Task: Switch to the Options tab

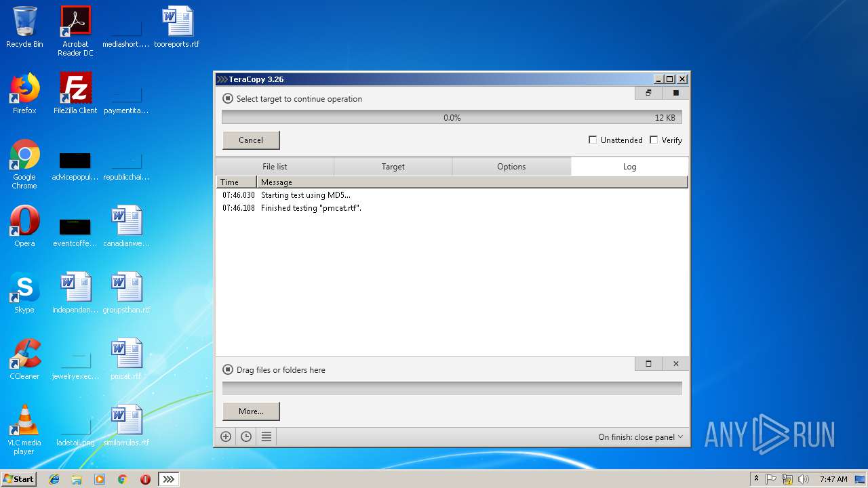Action: [511, 166]
